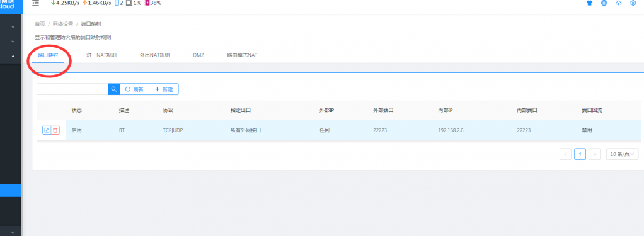Delete the BT rule via trash icon

pos(55,130)
